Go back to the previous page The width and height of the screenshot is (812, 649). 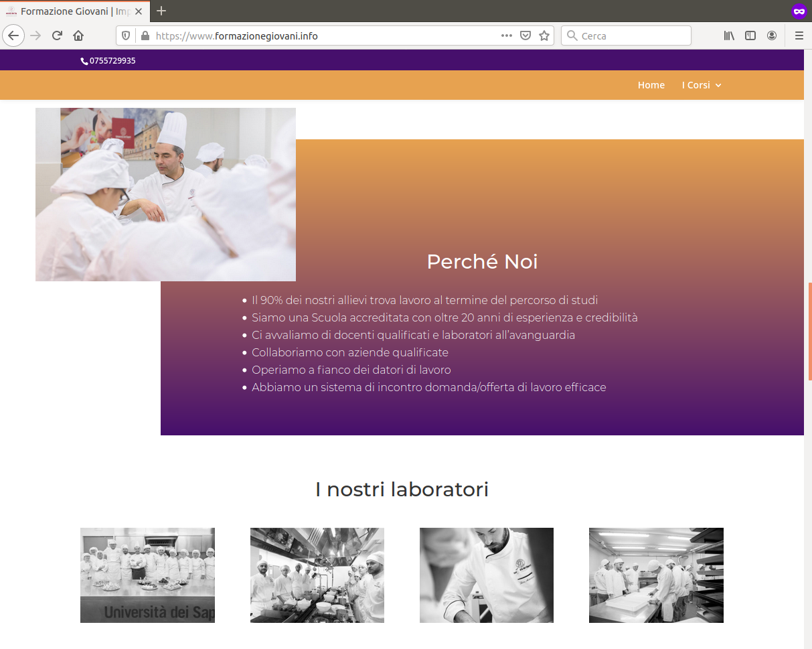13,35
